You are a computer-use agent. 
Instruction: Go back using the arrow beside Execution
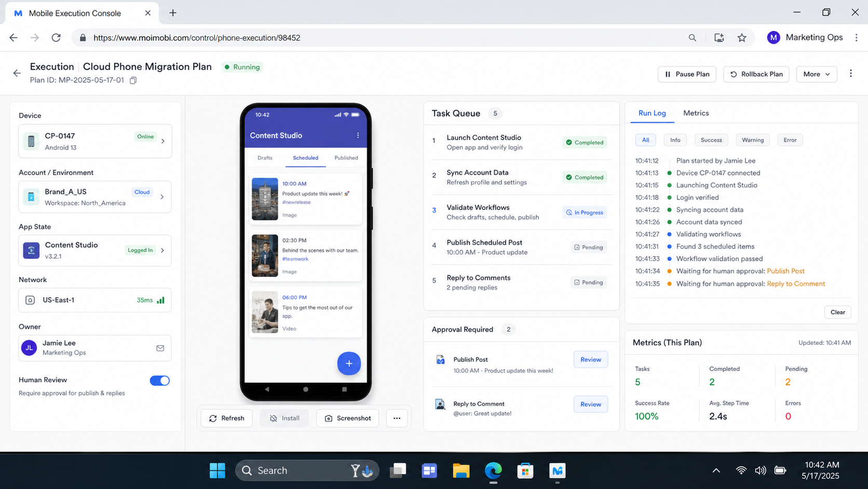17,73
